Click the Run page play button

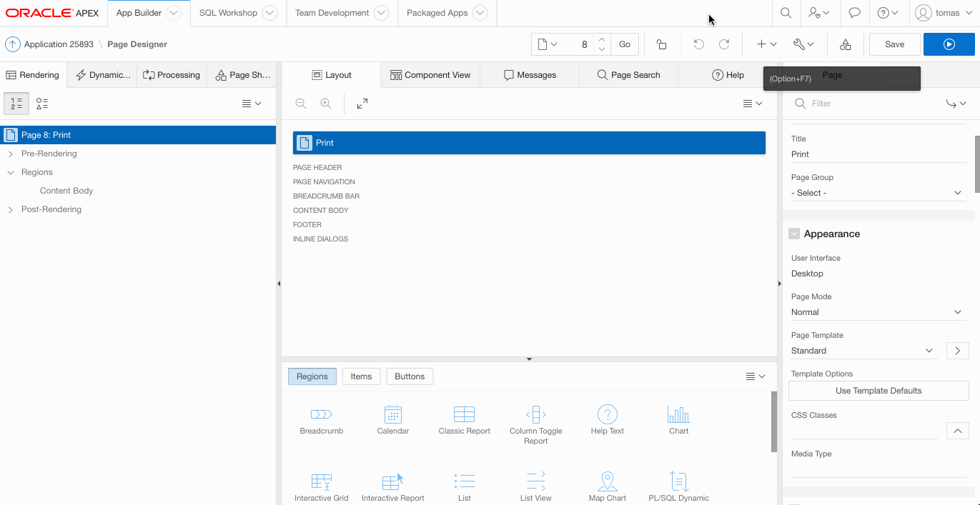point(949,44)
